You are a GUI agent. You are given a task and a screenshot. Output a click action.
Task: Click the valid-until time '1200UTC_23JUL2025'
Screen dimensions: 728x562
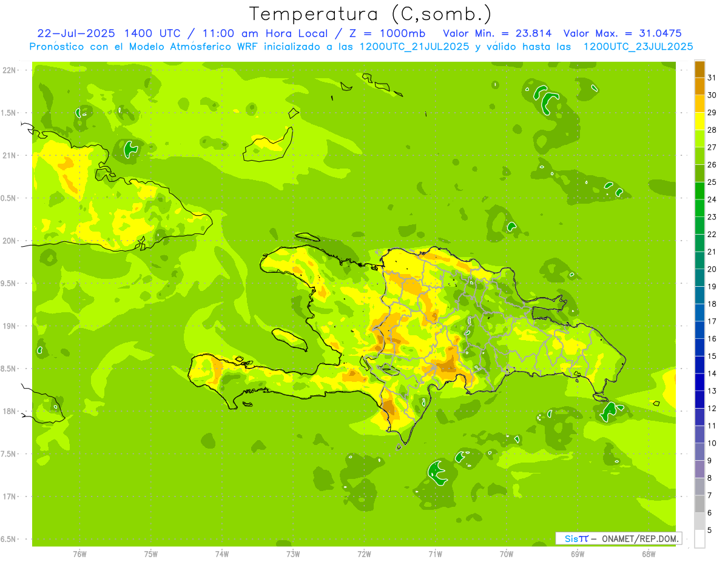638,46
